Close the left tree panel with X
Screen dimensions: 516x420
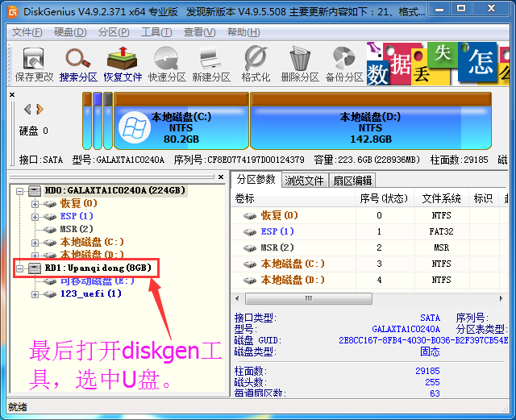pos(221,177)
